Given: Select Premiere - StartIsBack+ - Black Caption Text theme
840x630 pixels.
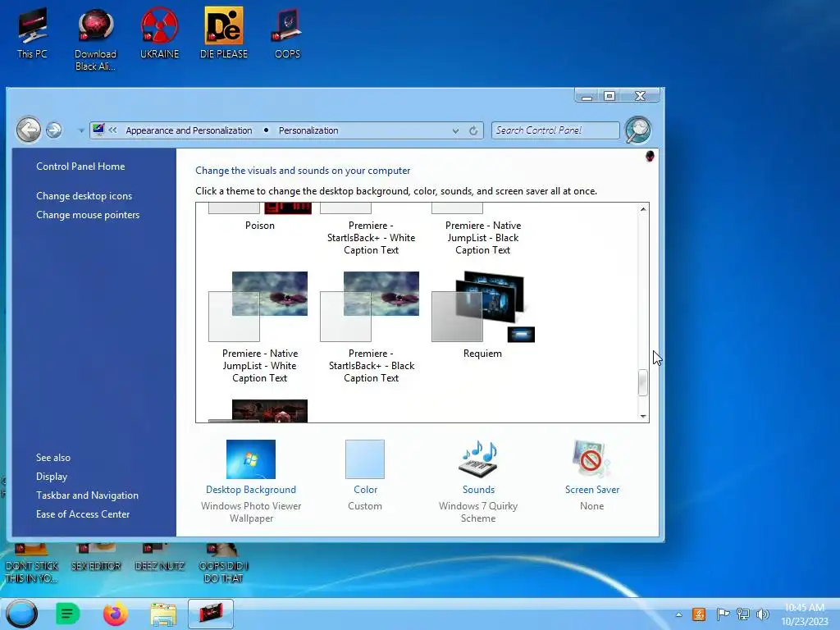Looking at the screenshot, I should point(372,327).
